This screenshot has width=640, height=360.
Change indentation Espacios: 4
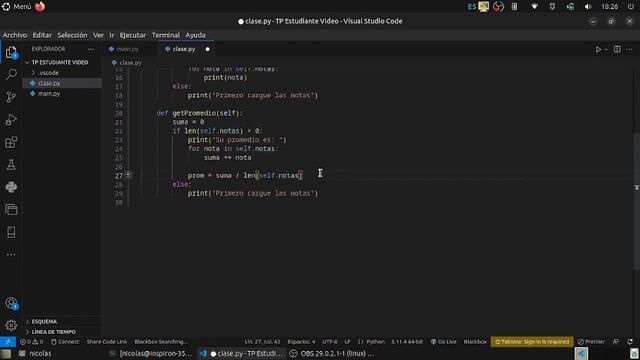(301, 342)
